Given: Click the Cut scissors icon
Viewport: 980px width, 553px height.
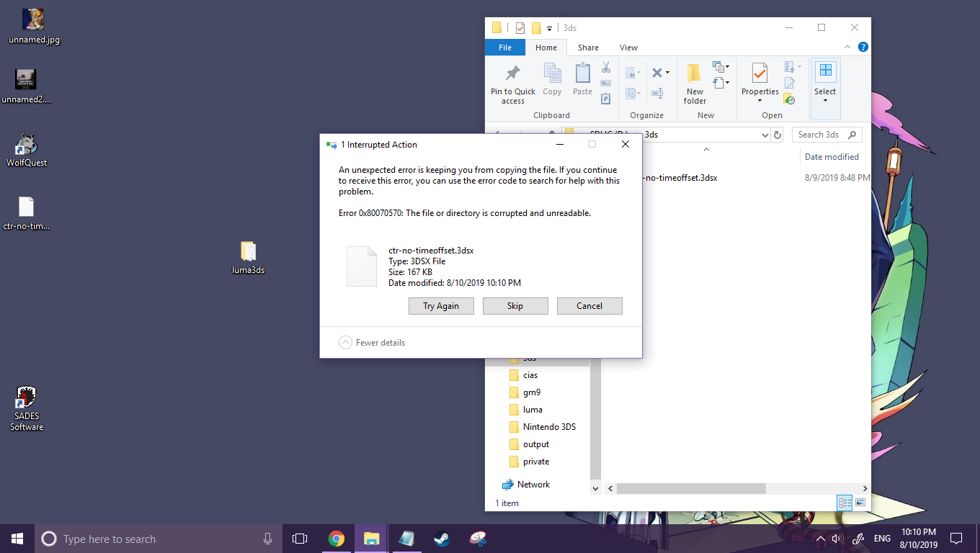Looking at the screenshot, I should (x=606, y=67).
